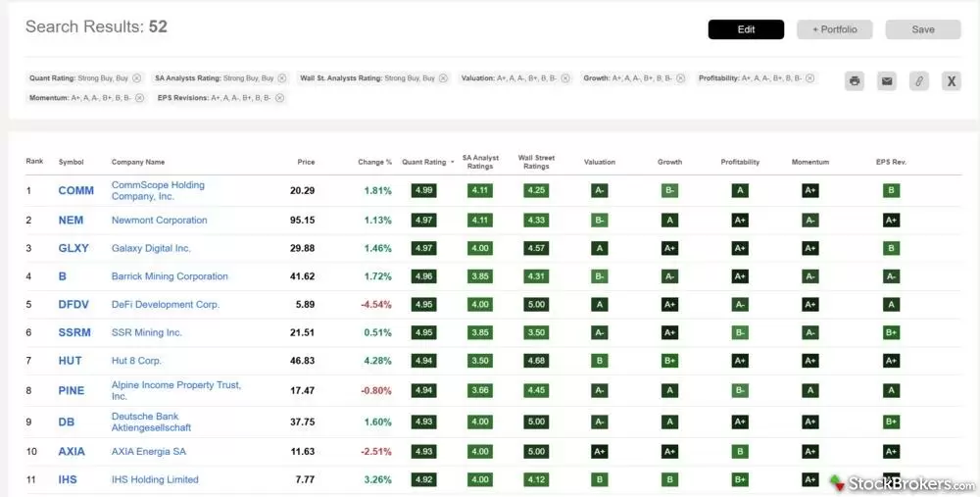This screenshot has height=497, width=980.
Task: Remove the SA Analysts Rating filter
Action: [282, 78]
